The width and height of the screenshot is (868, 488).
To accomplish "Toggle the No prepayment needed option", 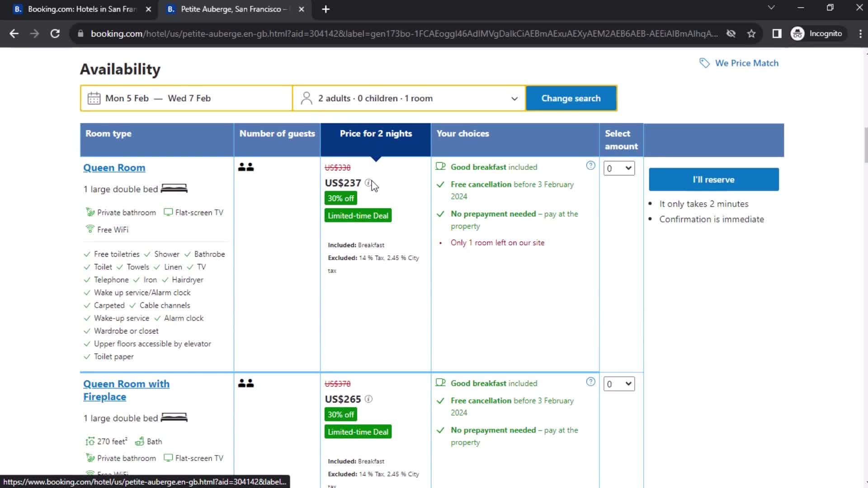I will tap(493, 213).
